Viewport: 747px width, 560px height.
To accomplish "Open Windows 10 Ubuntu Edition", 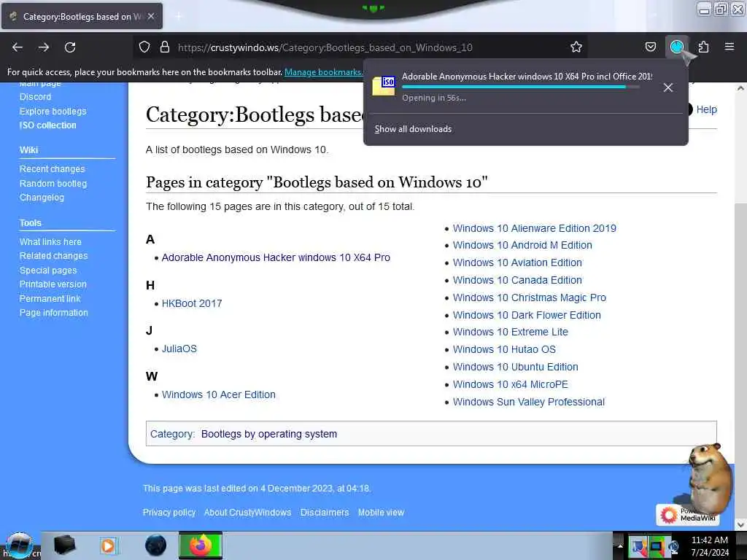I will [x=516, y=367].
